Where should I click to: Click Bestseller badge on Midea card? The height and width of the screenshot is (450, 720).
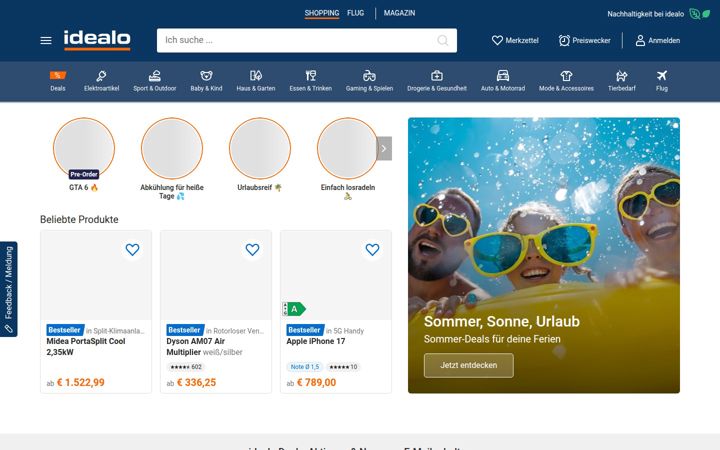coord(65,330)
